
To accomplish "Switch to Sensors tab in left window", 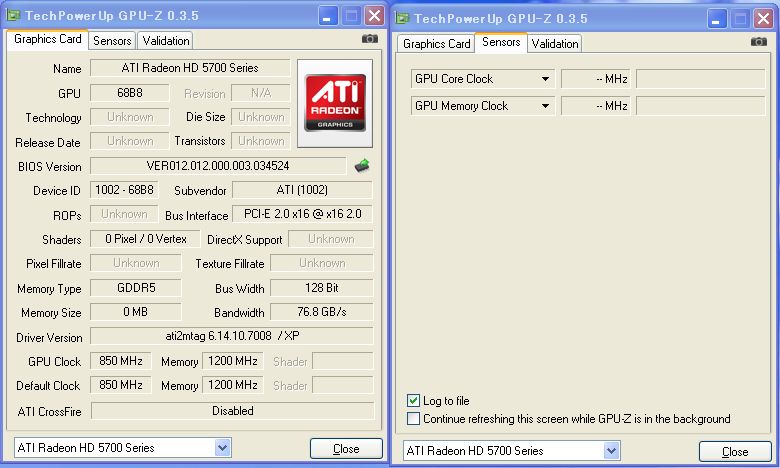I will pos(112,41).
